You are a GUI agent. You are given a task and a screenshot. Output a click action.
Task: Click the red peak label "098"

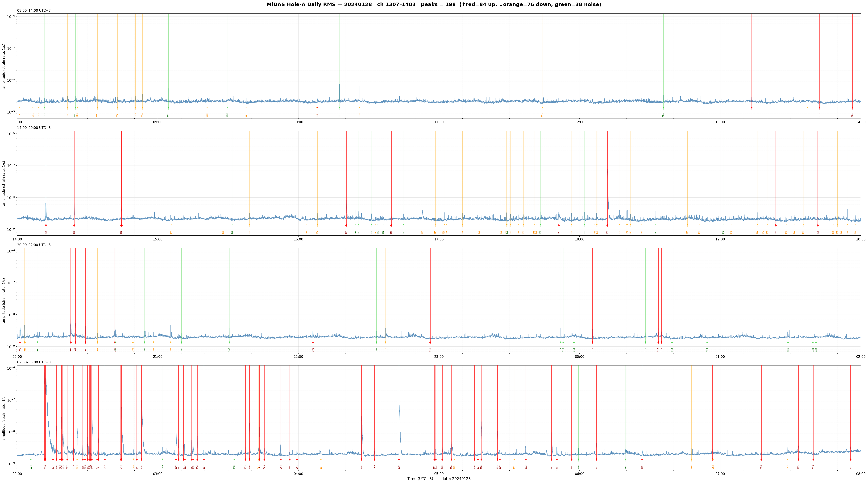click(x=85, y=350)
